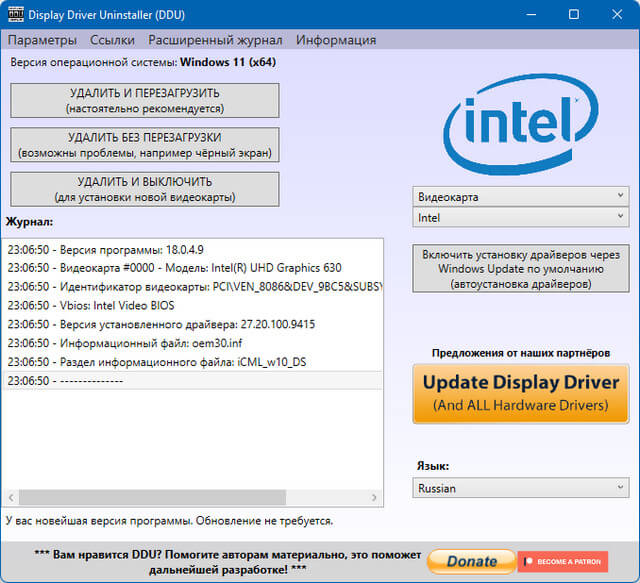Screen dimensions: 640x583
Task: Click the Update Display Driver banner
Action: click(x=520, y=393)
